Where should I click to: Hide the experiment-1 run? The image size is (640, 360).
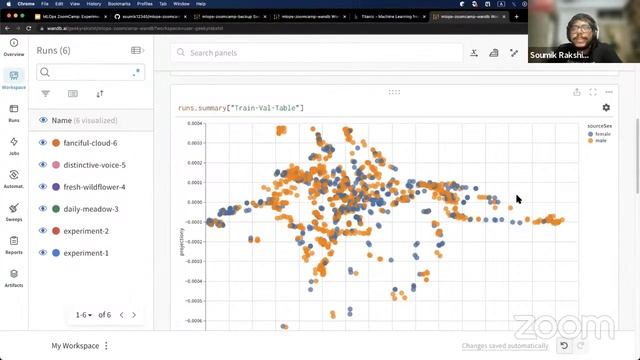pyautogui.click(x=43, y=253)
